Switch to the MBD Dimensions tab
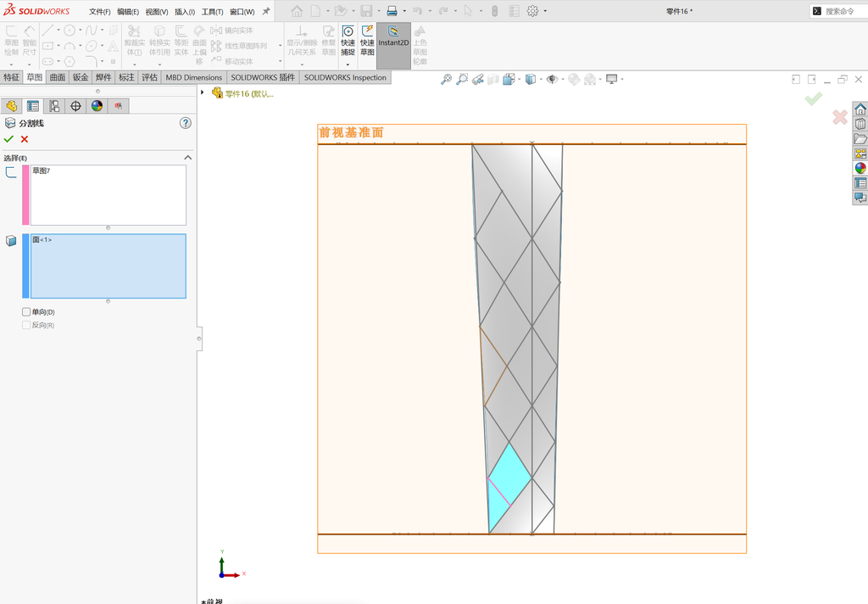 (x=194, y=77)
